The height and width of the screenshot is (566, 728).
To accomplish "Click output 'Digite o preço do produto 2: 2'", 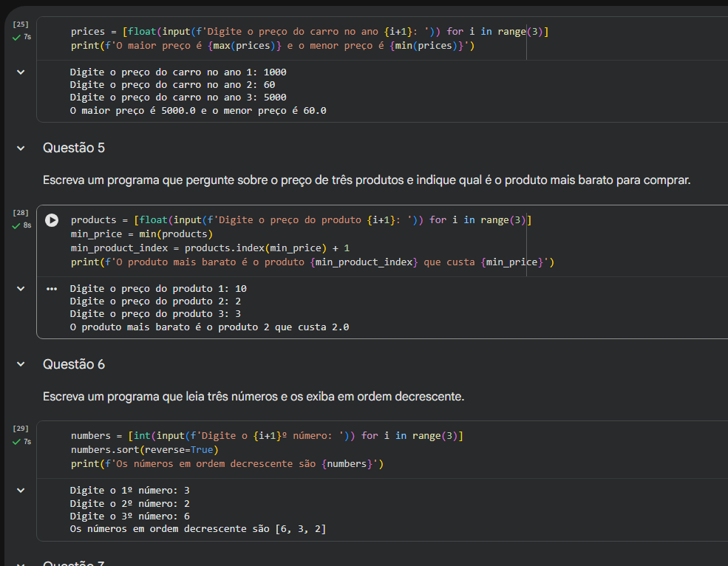I will tap(155, 301).
